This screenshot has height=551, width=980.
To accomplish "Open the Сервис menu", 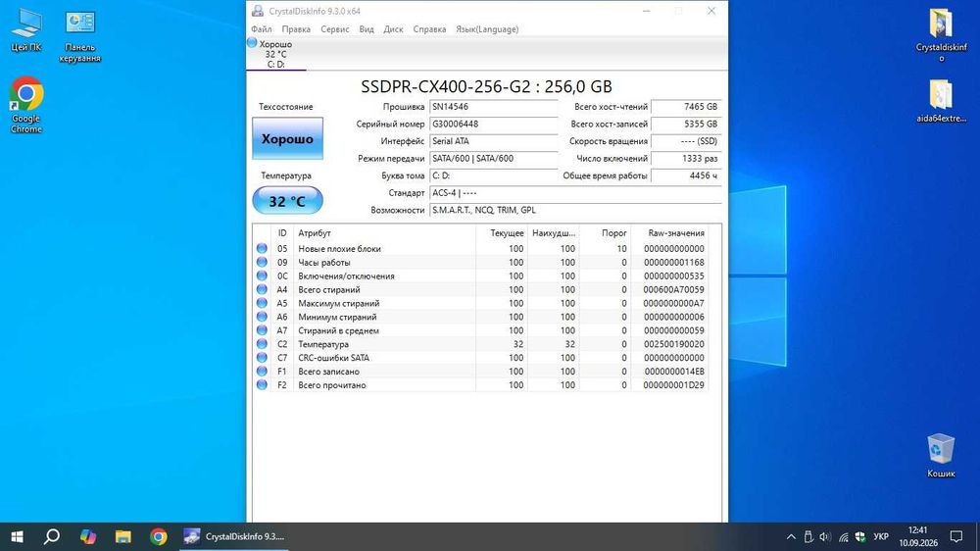I will tap(335, 28).
